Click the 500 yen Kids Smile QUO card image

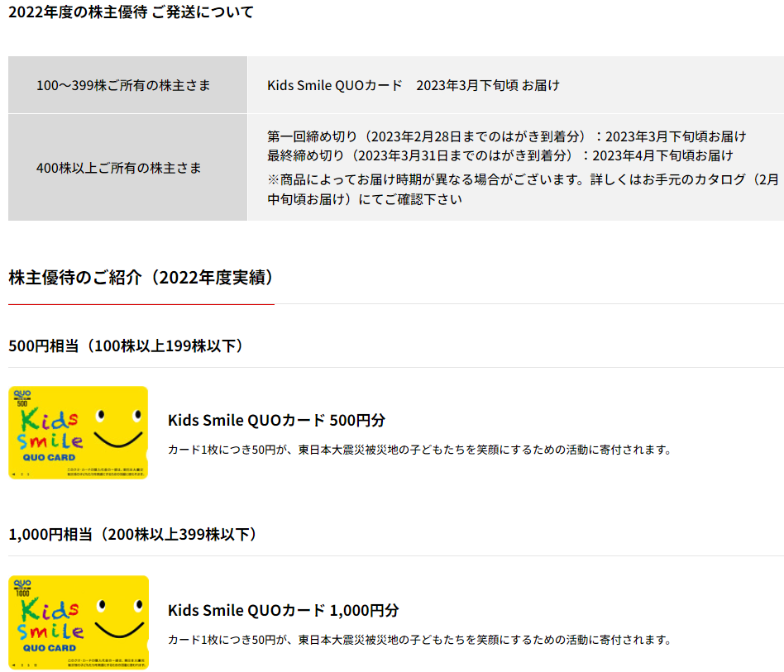[x=79, y=432]
